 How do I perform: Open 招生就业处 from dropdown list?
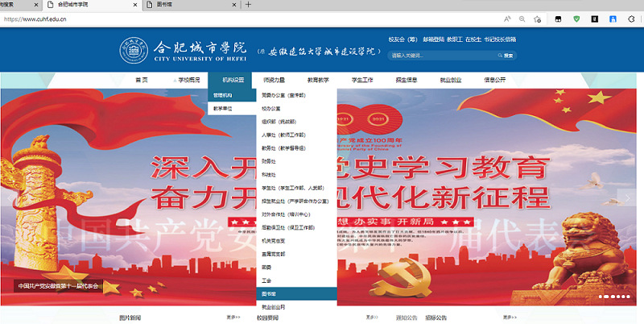296,201
